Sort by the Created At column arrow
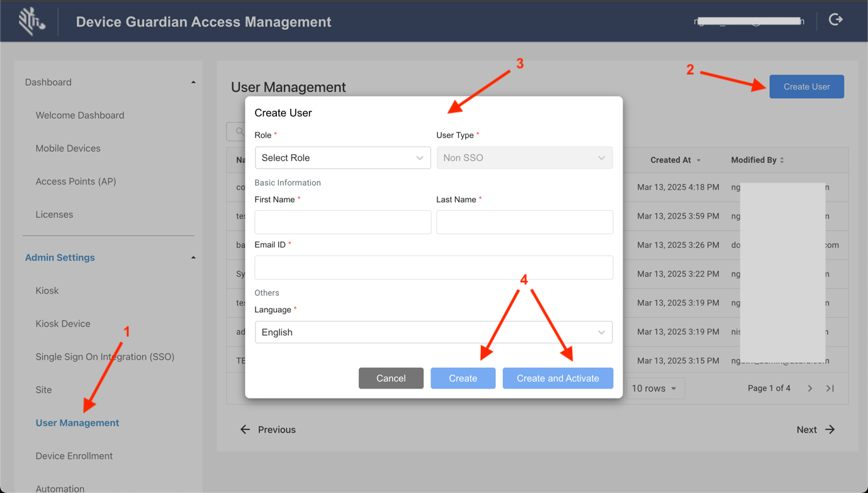 click(x=699, y=161)
